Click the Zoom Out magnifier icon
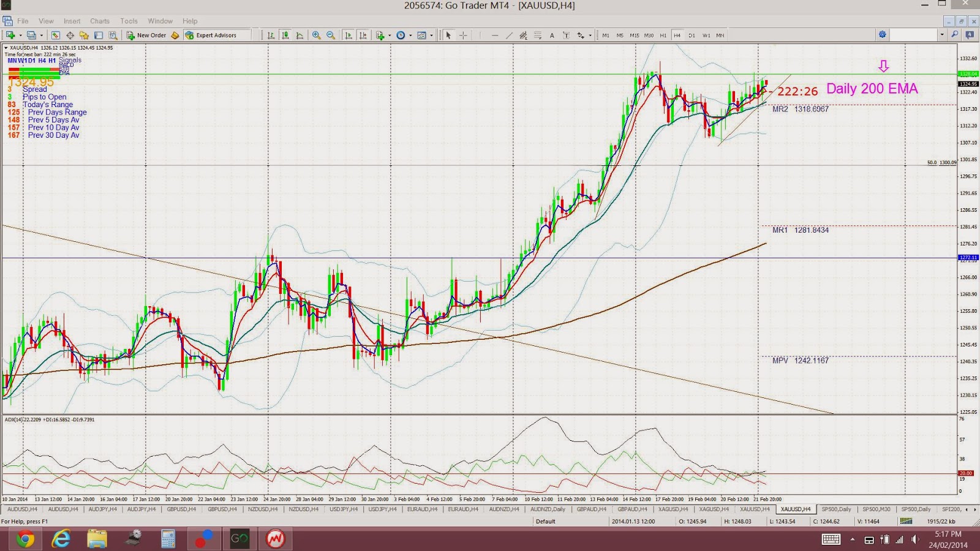This screenshot has width=980, height=551. pos(331,36)
